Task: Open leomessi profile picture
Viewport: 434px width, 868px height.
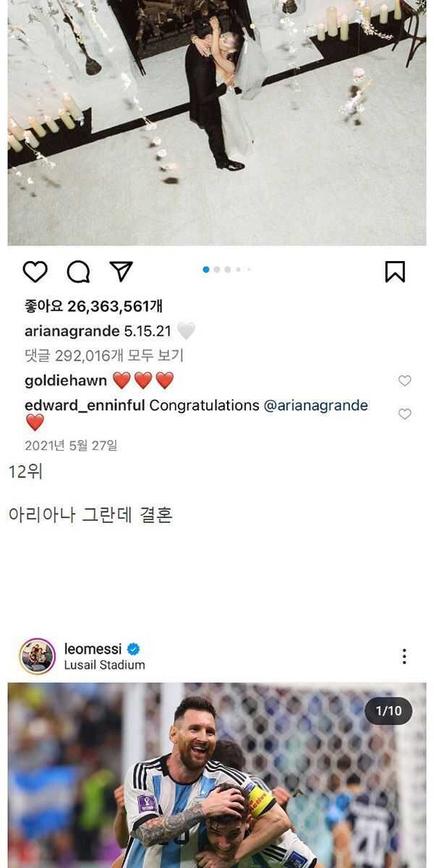Action: [x=37, y=656]
